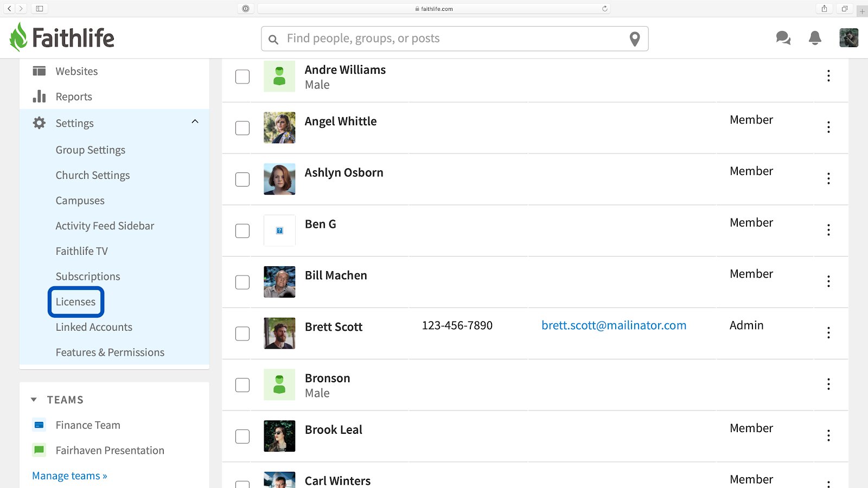Open more options for Ashlyn Osborn
This screenshot has height=488, width=868.
pos(828,178)
